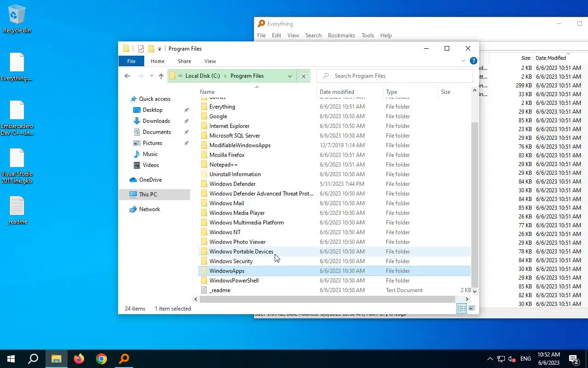Image resolution: width=588 pixels, height=368 pixels.
Task: Sort by Explorer's Size column header
Action: [454, 92]
